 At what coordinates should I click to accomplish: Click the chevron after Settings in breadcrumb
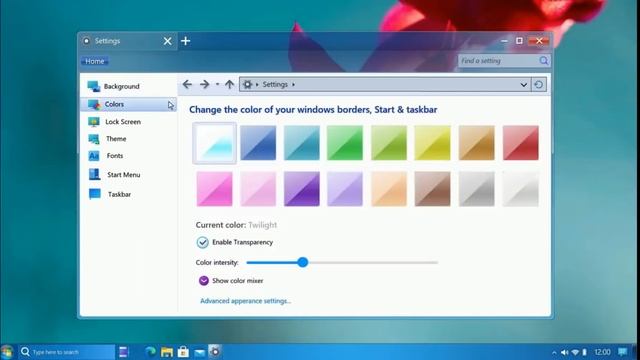point(293,84)
